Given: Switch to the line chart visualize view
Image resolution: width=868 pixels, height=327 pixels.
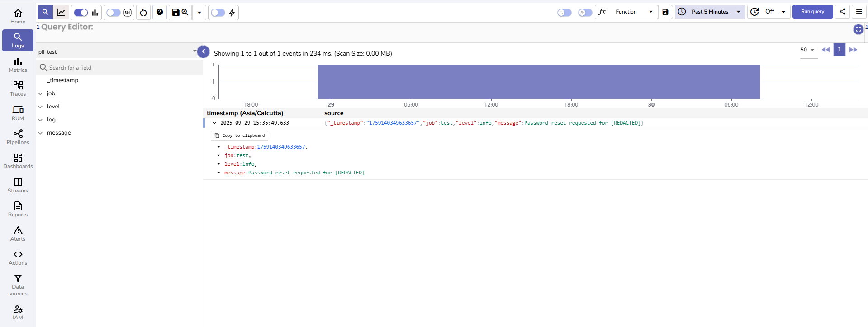Looking at the screenshot, I should click(x=61, y=13).
